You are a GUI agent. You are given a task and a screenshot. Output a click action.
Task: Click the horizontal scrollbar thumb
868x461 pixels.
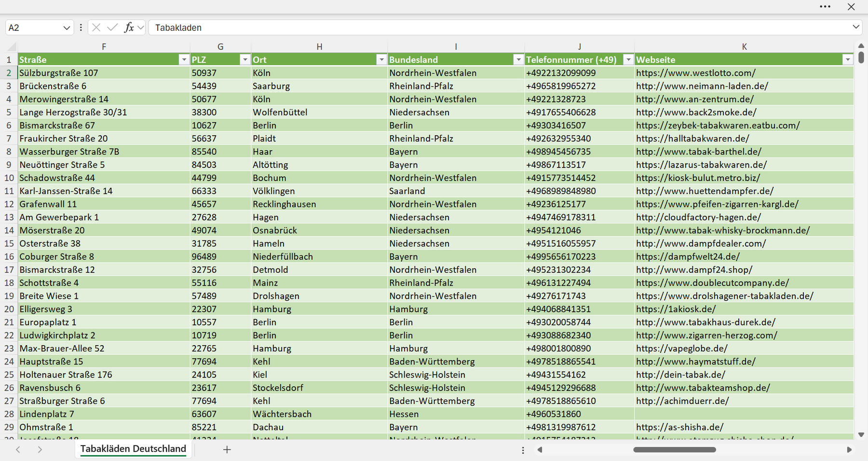(675, 449)
